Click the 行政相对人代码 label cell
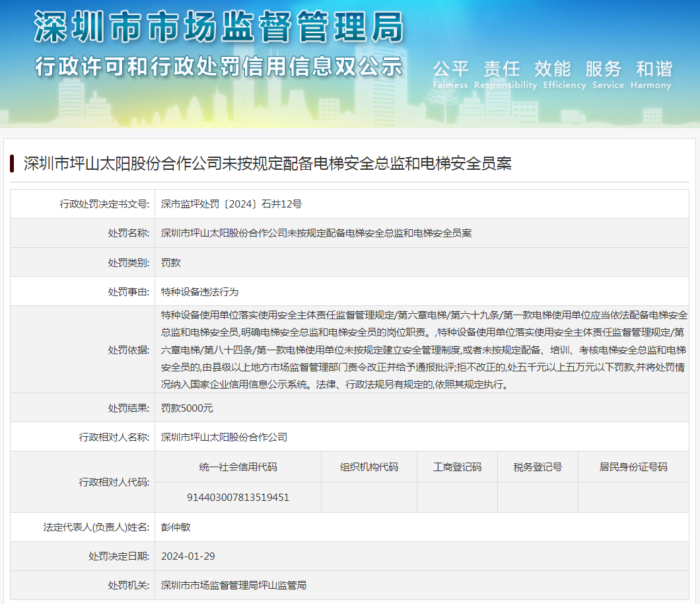700x604 pixels. [x=83, y=482]
